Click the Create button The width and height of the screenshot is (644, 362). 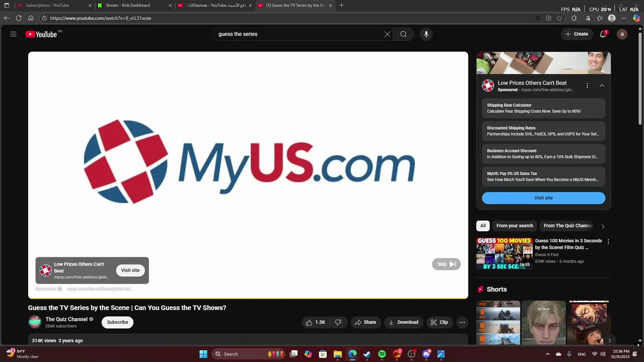pyautogui.click(x=576, y=34)
